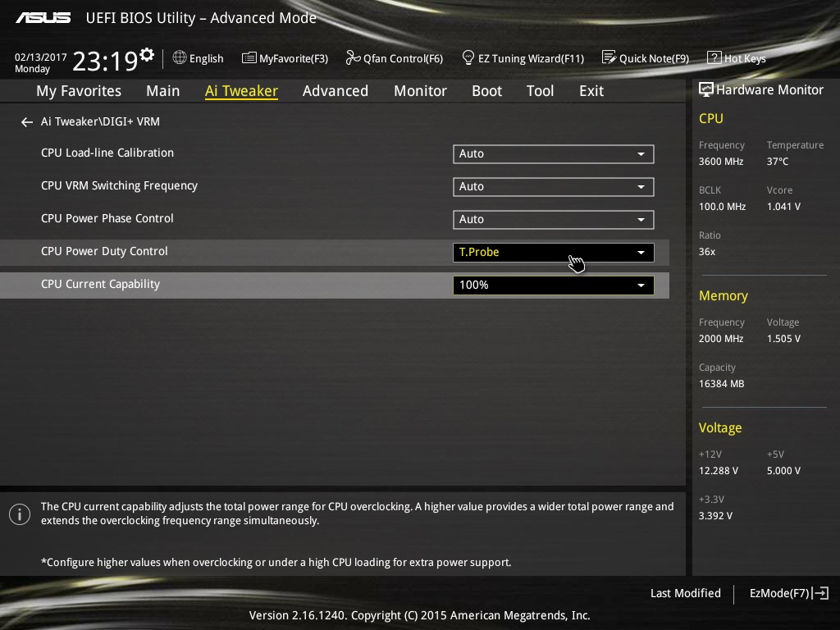Open the Tool tab
The width and height of the screenshot is (840, 630).
click(540, 91)
